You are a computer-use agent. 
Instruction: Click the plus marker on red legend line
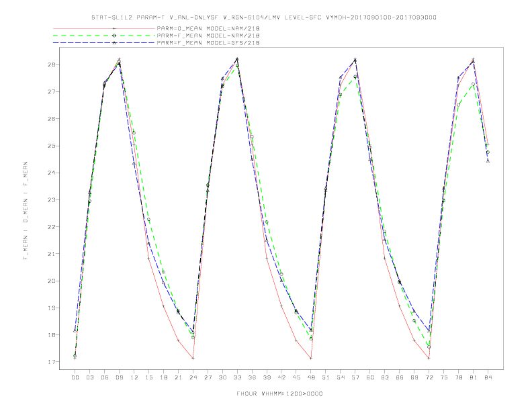pos(114,28)
